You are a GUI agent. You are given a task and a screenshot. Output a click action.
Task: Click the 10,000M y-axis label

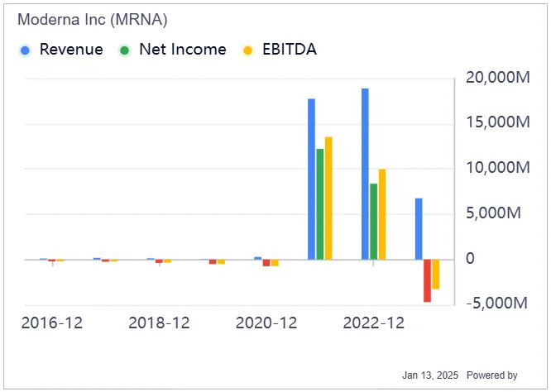[497, 167]
